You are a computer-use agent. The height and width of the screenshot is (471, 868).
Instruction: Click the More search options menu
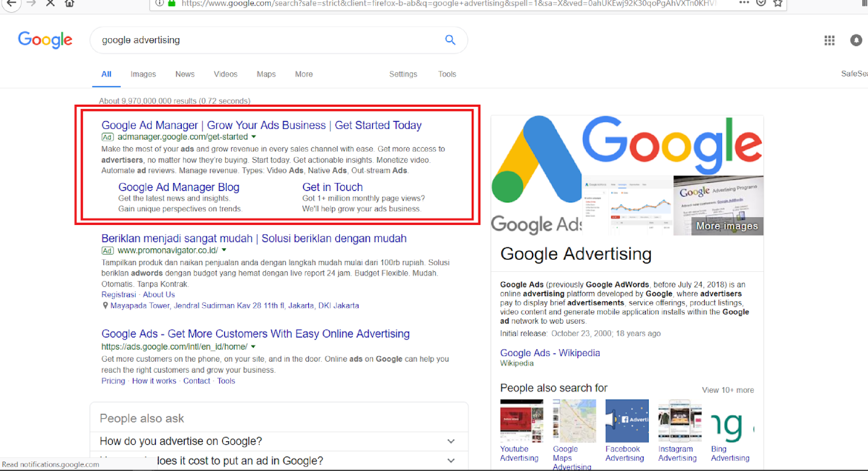point(303,74)
